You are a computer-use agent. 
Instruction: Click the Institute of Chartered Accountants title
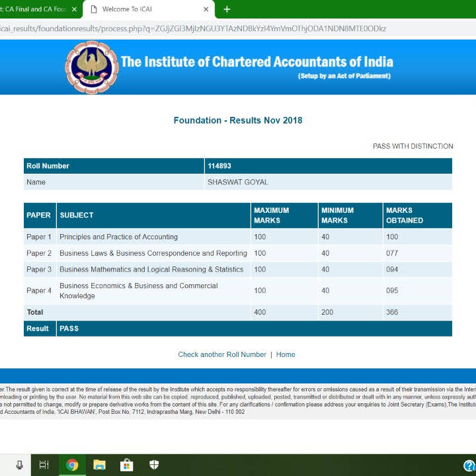257,62
